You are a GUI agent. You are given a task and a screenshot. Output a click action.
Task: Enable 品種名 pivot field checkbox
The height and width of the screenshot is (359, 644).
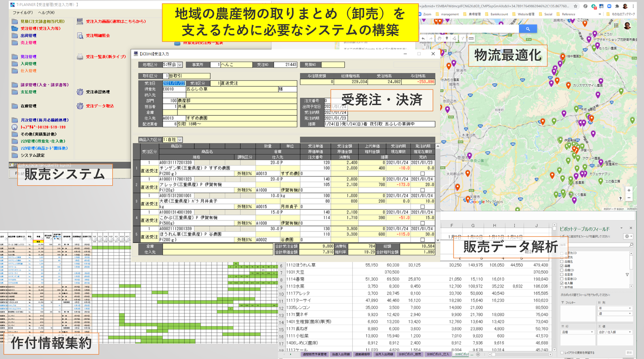[562, 262]
